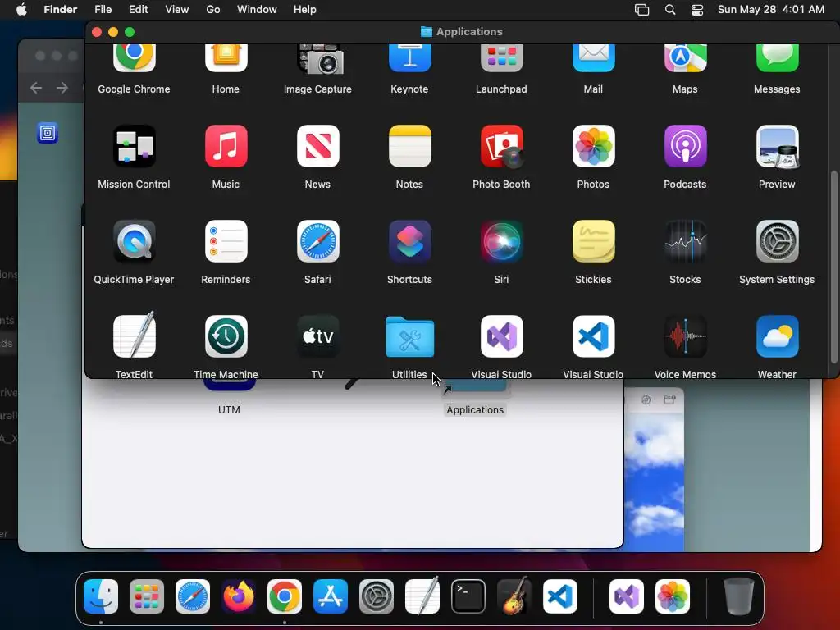Open the File menu
The width and height of the screenshot is (840, 630).
tap(103, 10)
